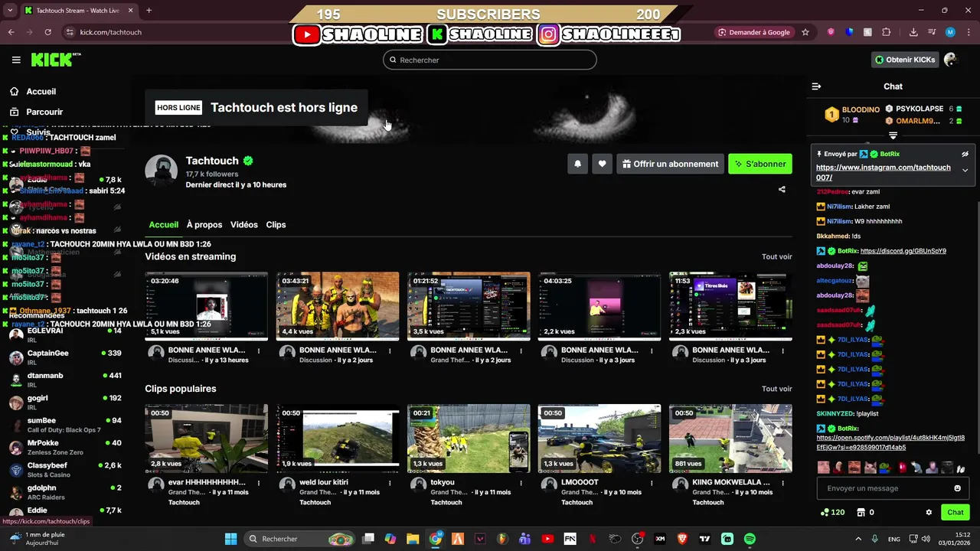Open Netflix from the taskbar
Viewport: 980px width, 551px height.
pyautogui.click(x=593, y=539)
